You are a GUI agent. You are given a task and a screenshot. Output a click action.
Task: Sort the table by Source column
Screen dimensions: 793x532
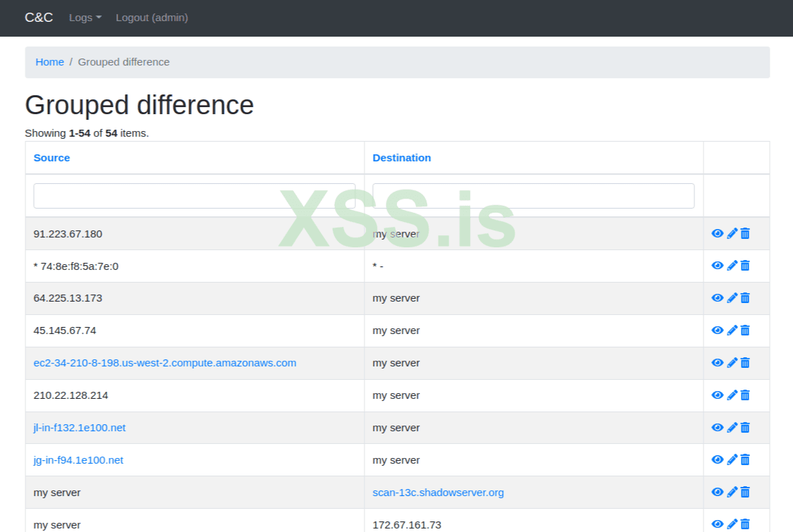pyautogui.click(x=51, y=158)
